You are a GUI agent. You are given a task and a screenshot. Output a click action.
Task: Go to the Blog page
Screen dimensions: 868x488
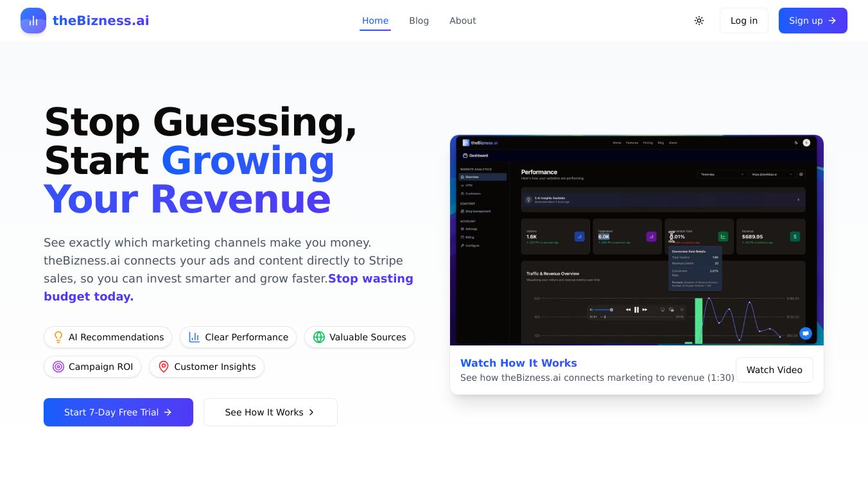(419, 21)
